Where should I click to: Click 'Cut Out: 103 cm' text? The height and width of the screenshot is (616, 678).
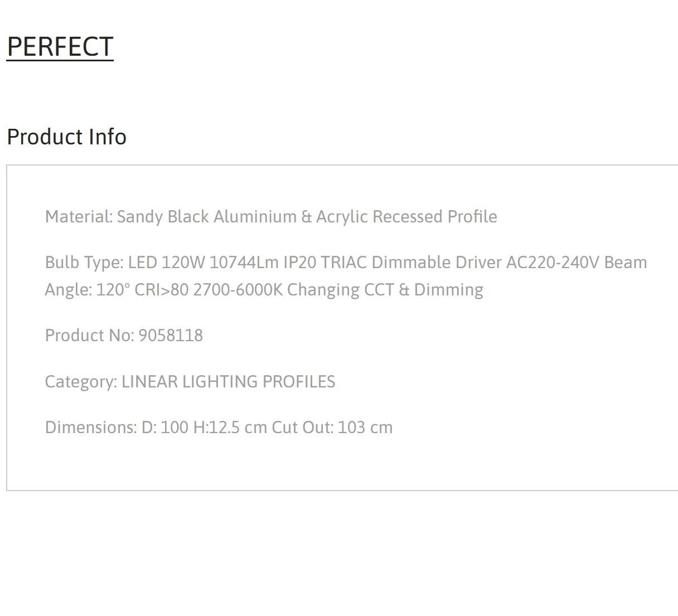click(x=332, y=428)
